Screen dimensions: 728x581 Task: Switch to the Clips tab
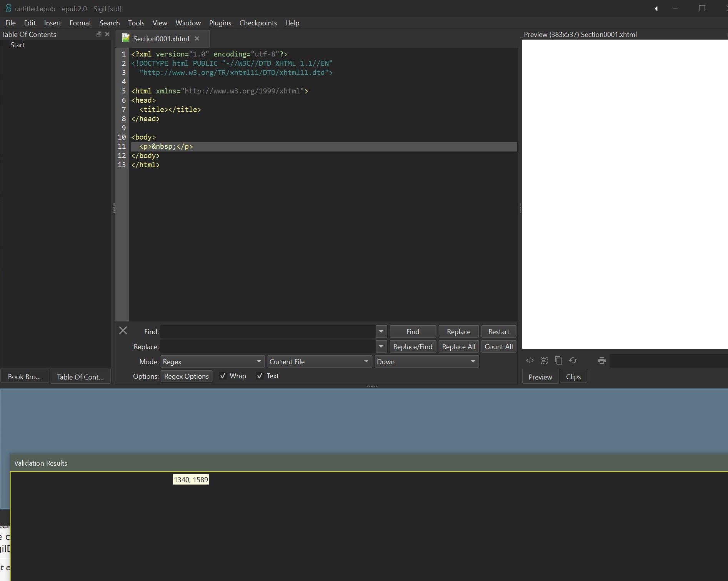tap(573, 377)
